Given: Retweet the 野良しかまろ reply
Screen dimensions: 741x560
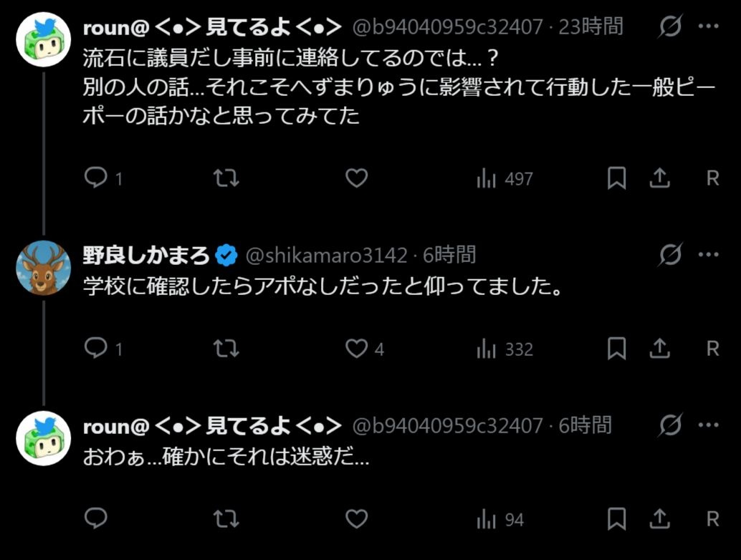Looking at the screenshot, I should (226, 349).
